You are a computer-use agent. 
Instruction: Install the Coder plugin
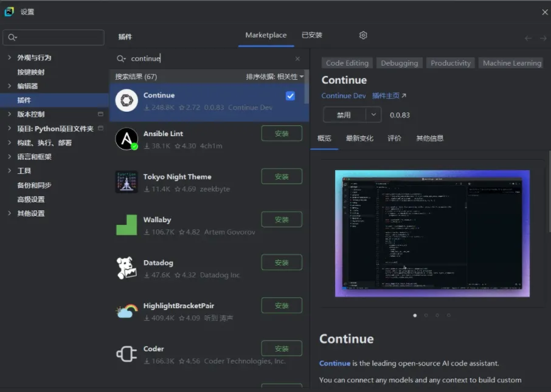point(282,348)
